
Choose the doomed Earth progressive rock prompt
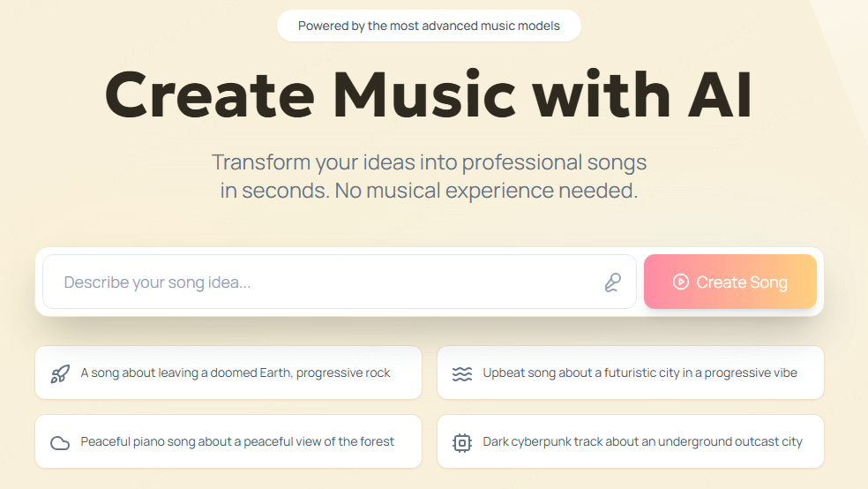pos(236,372)
